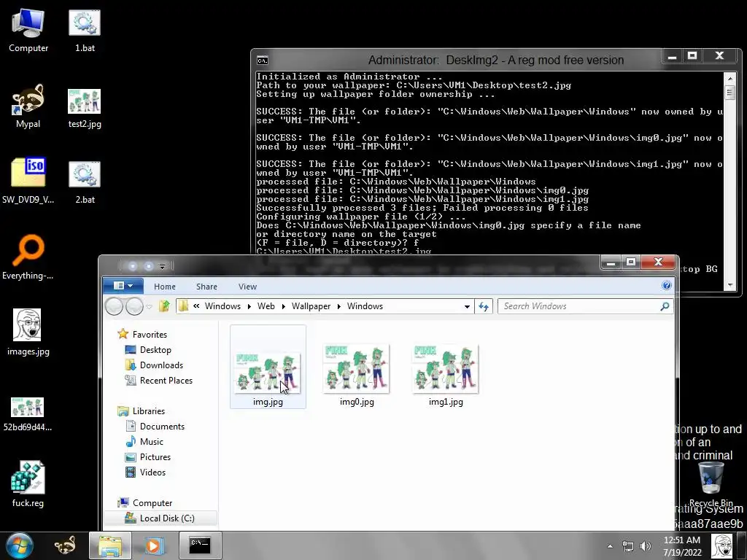Open Downloads in the navigation pane

pyautogui.click(x=161, y=365)
